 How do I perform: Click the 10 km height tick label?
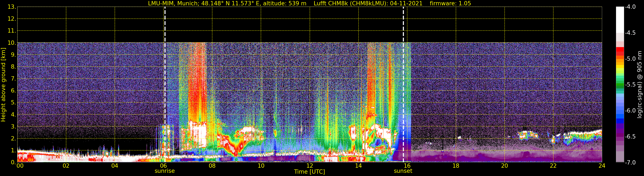pos(12,43)
